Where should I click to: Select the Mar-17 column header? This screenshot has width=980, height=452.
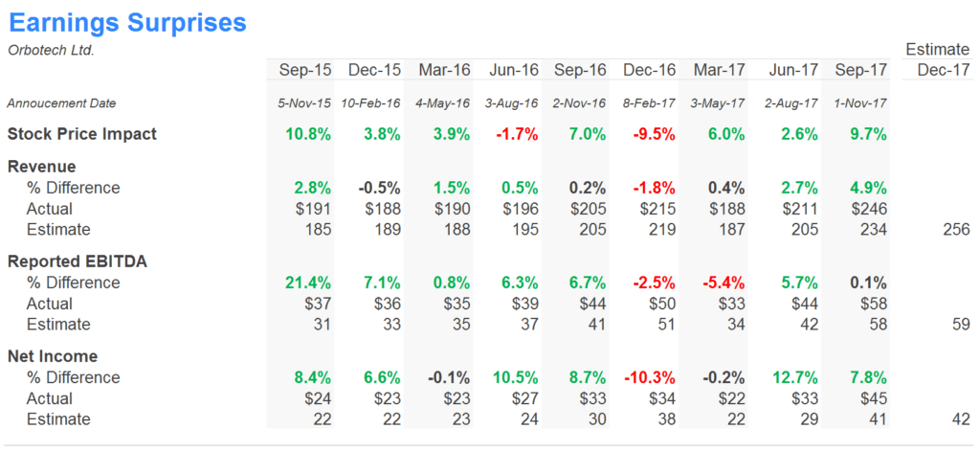[719, 70]
